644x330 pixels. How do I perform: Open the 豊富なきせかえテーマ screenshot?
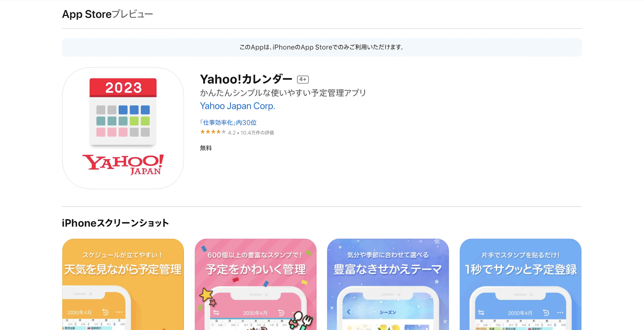click(388, 284)
